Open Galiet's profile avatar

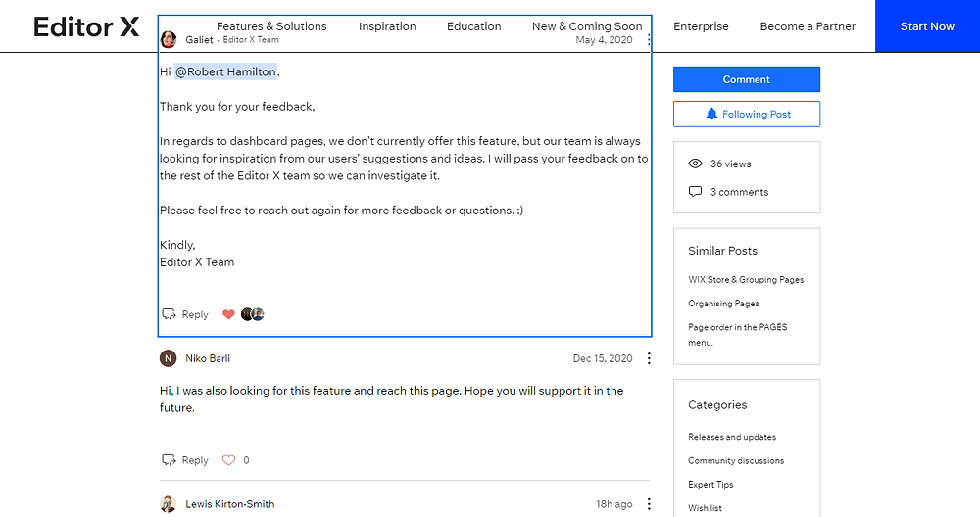point(169,40)
